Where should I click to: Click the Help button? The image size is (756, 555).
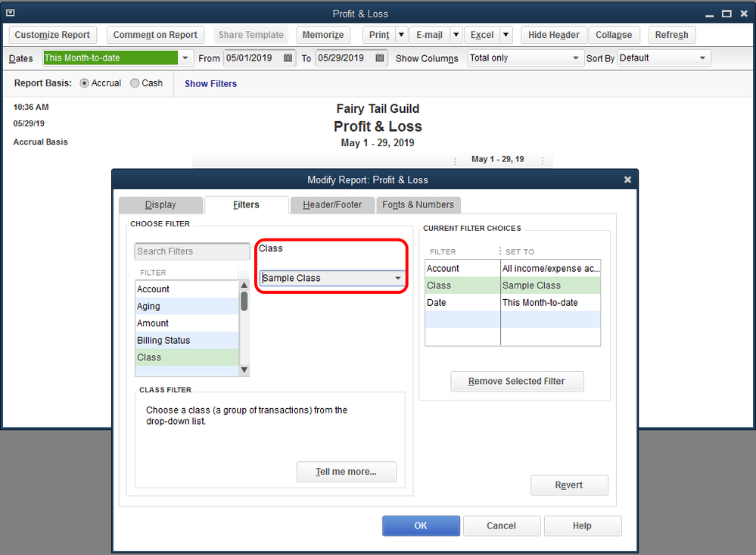583,525
